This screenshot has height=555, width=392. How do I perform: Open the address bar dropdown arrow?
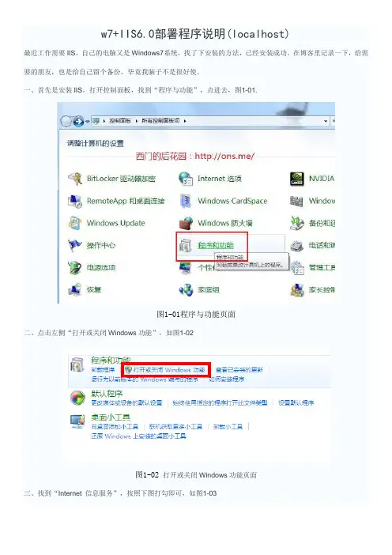[x=326, y=121]
